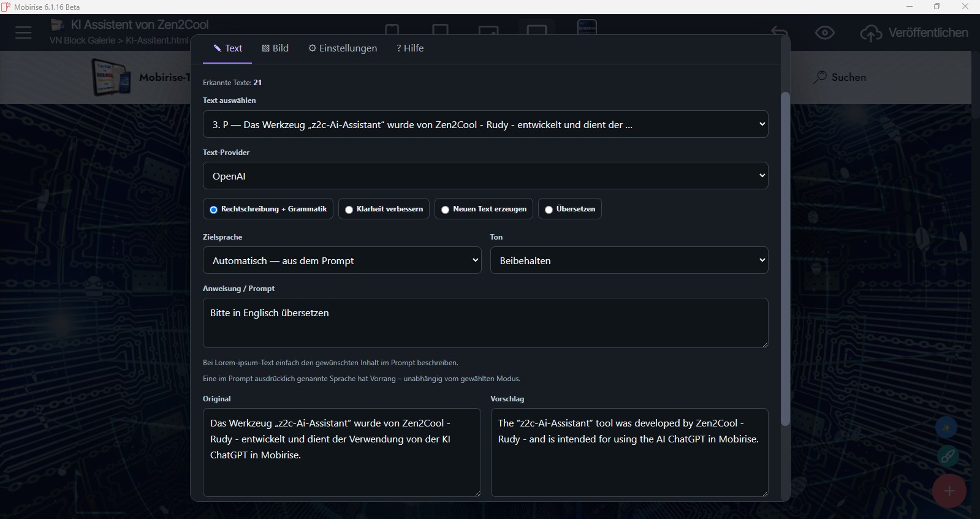The image size is (980, 519).
Task: Switch to the Text tab
Action: [x=227, y=48]
